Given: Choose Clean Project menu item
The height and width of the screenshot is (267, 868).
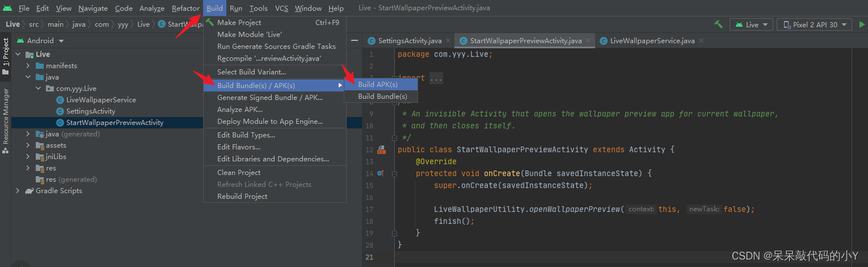Looking at the screenshot, I should 275,173.
